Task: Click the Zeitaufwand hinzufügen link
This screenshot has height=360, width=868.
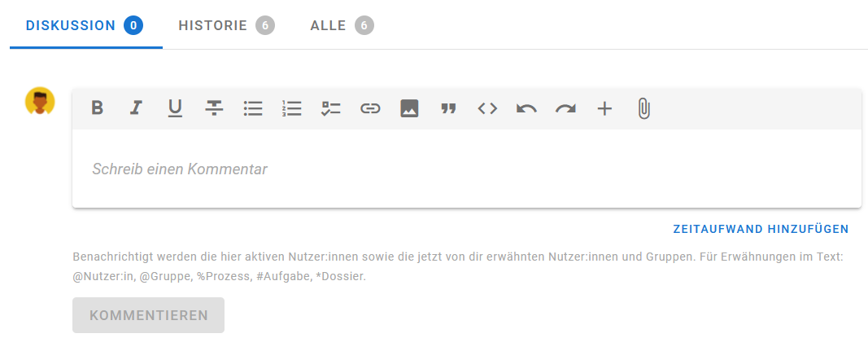Action: pyautogui.click(x=761, y=229)
